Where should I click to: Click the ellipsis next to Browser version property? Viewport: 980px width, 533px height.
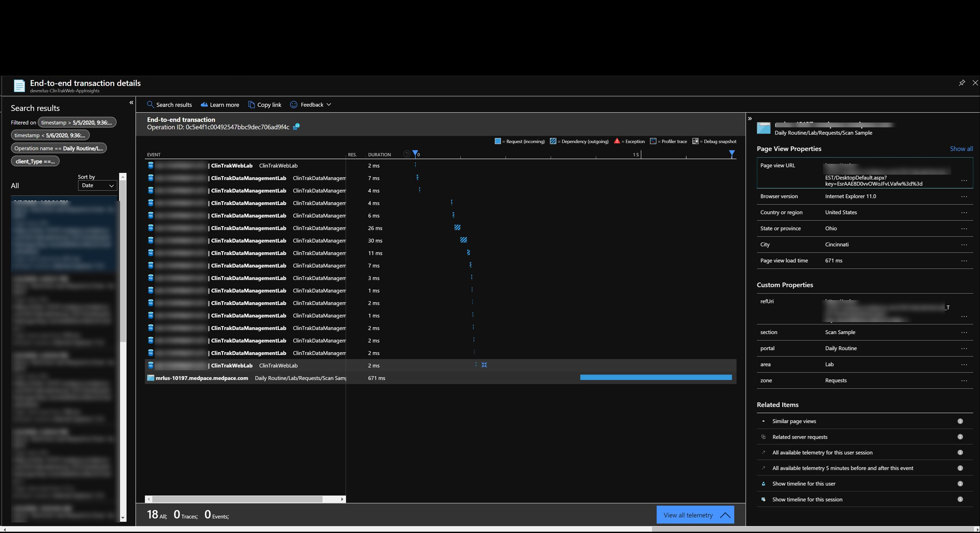pos(964,196)
